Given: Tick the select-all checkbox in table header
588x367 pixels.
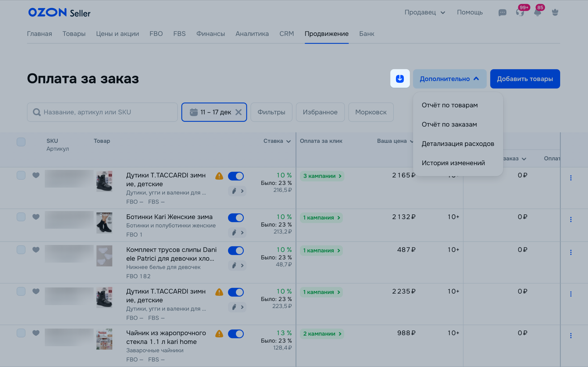Looking at the screenshot, I should [x=21, y=142].
